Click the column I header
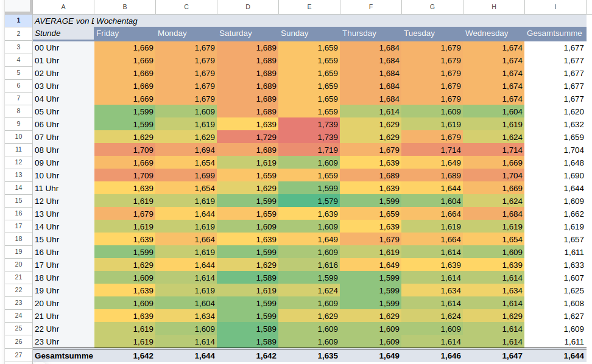 click(555, 7)
